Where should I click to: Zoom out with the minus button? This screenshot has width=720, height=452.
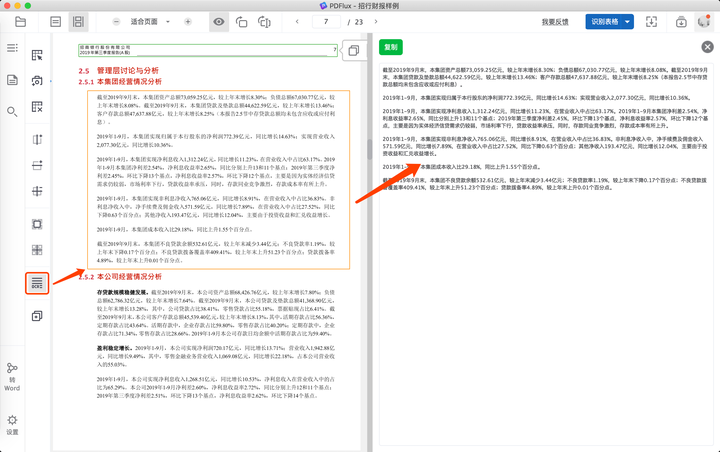tap(116, 22)
